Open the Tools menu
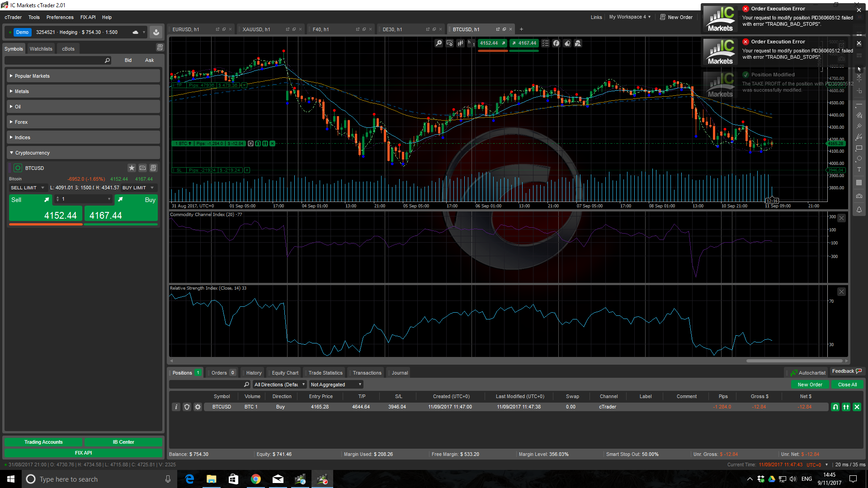 point(34,17)
